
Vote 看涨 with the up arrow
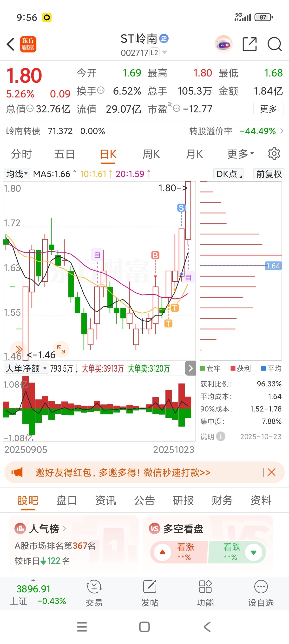coord(163,552)
